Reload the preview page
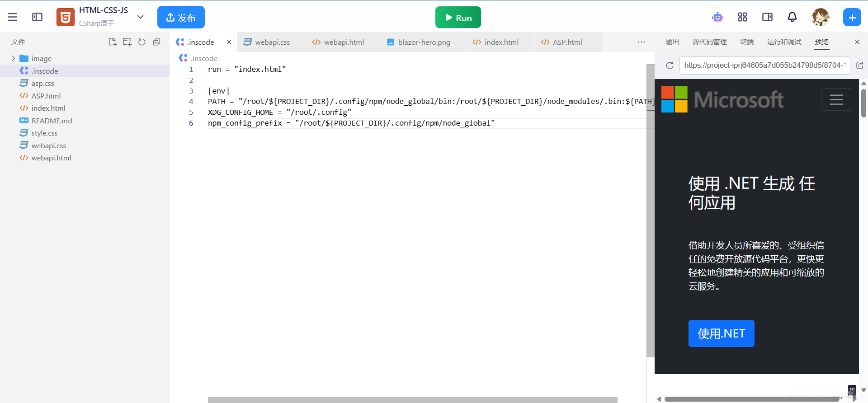 click(x=670, y=66)
